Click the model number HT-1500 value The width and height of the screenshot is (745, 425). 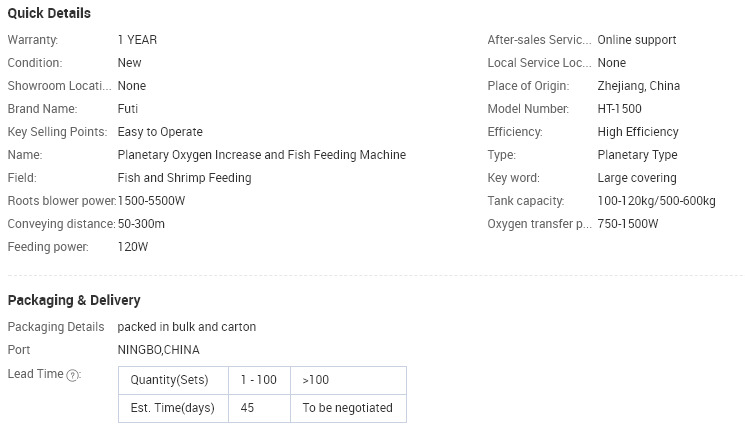click(x=620, y=108)
